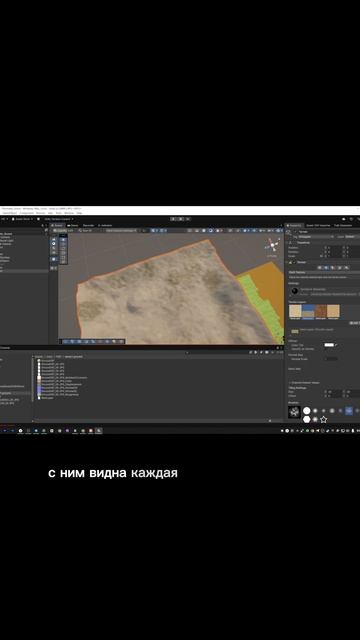This screenshot has width=360, height=640.
Task: Select the Paint Terrain tool icon
Action: point(326,268)
